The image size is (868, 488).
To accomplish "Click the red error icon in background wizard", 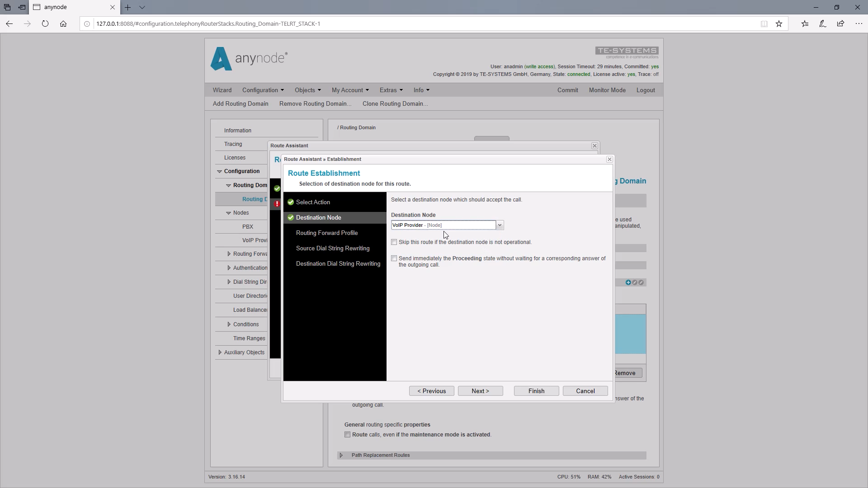I will [277, 204].
